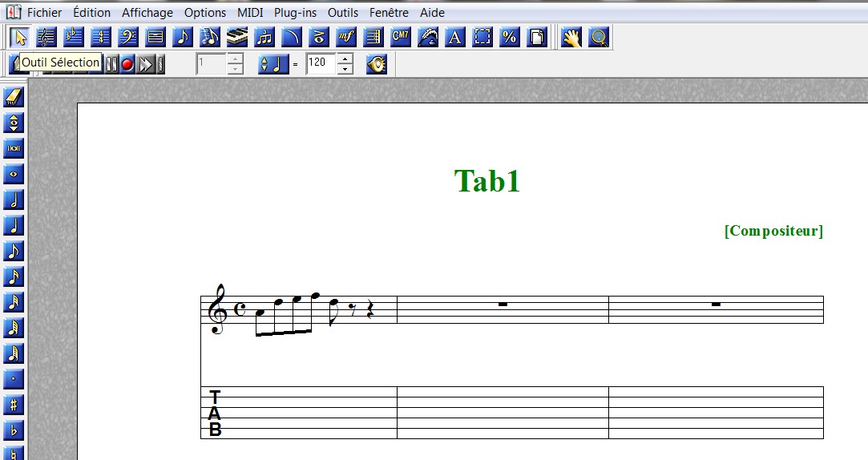Select the Expression tool (mf icon)
The height and width of the screenshot is (460, 868).
[346, 37]
